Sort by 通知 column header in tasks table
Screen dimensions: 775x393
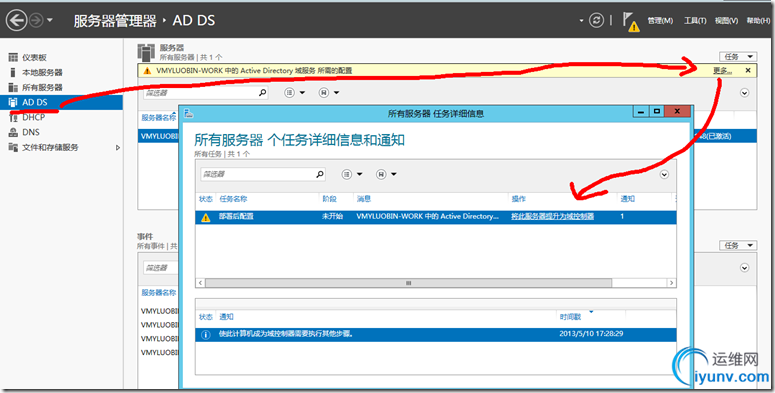tap(628, 199)
